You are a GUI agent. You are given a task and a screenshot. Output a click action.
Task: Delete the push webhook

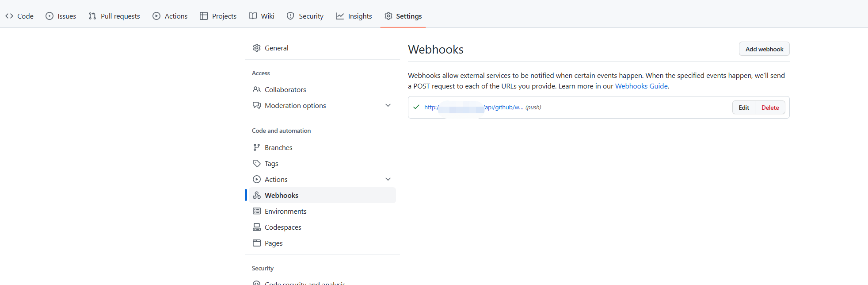[x=770, y=108]
